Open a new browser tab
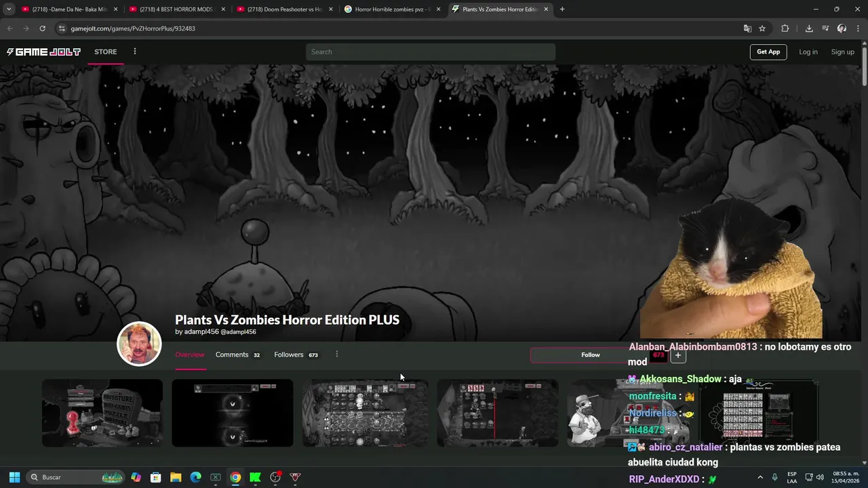 tap(562, 9)
